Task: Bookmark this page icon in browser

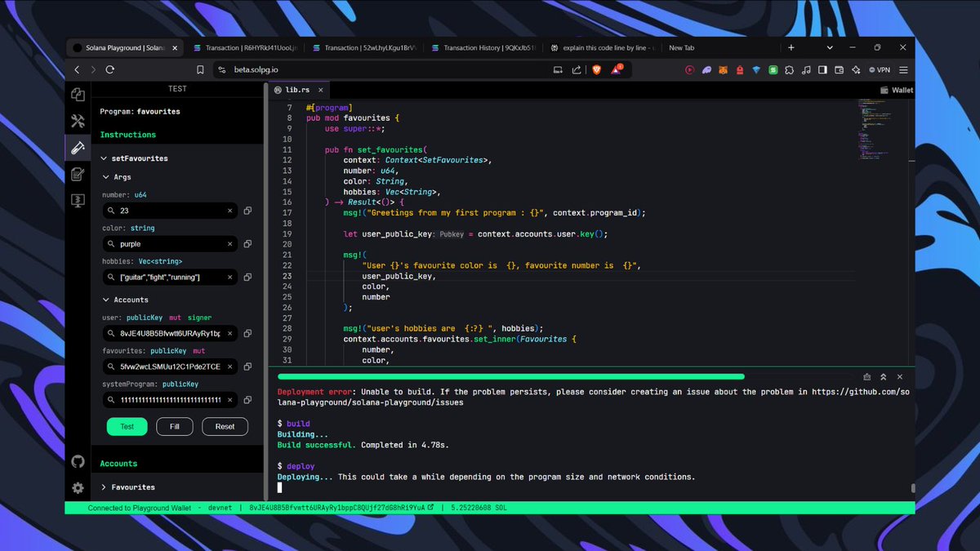Action: [200, 70]
